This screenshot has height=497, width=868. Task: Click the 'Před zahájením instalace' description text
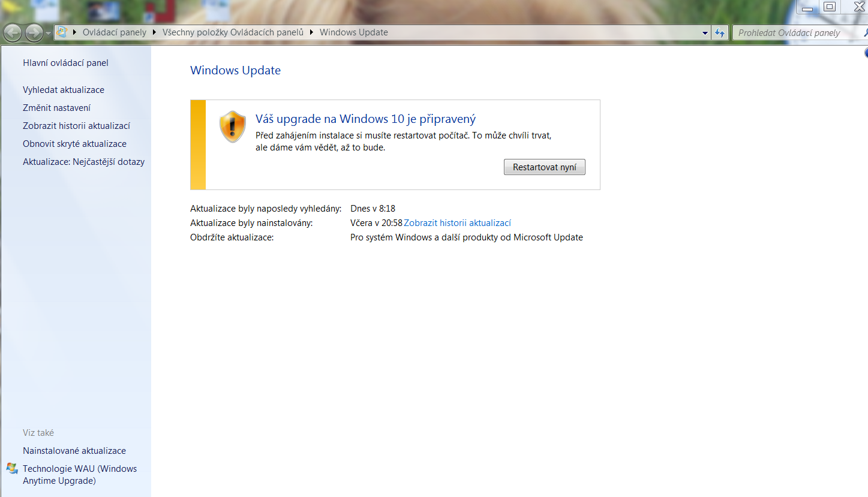[x=404, y=141]
